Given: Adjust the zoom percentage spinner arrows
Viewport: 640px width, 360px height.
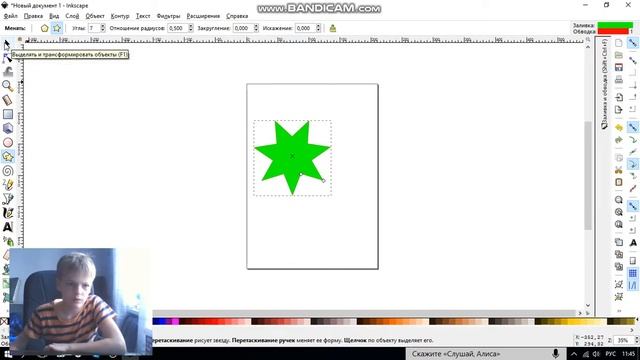Looking at the screenshot, I should [636, 340].
